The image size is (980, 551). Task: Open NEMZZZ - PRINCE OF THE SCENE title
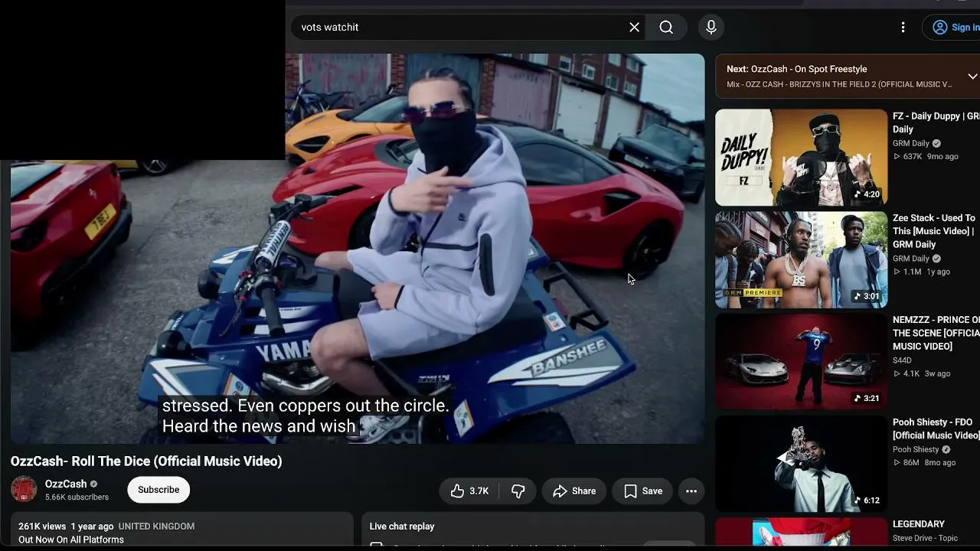click(936, 333)
